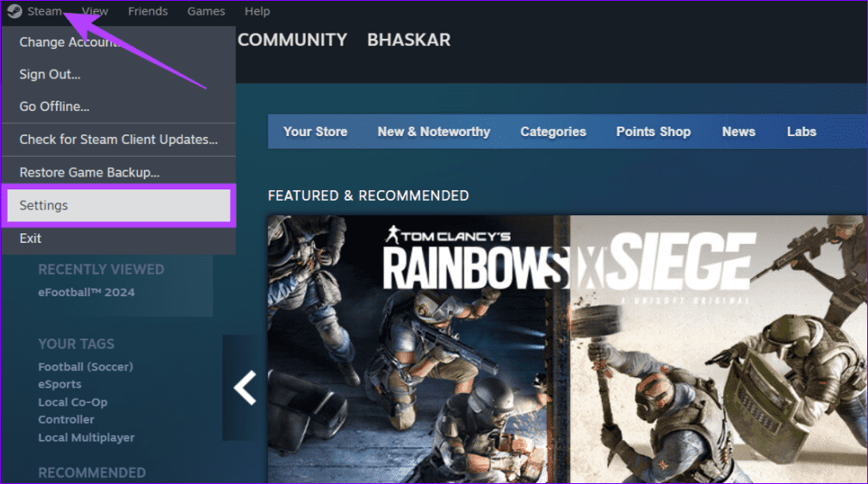Open the Friends menu
The height and width of the screenshot is (484, 868).
148,11
